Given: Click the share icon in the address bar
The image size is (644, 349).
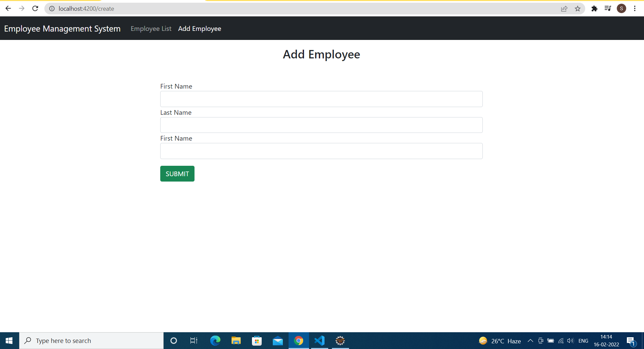Looking at the screenshot, I should 564,9.
